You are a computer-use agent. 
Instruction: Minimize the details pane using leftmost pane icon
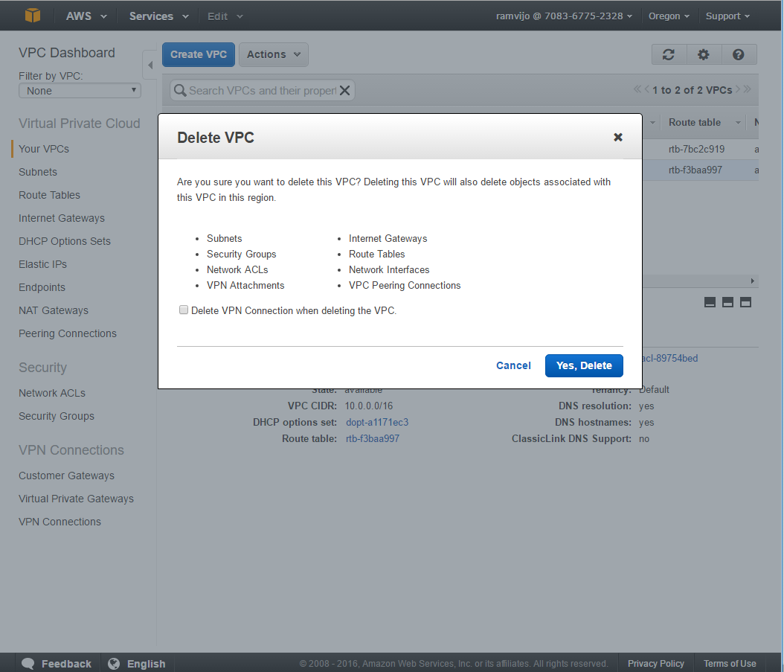point(710,302)
